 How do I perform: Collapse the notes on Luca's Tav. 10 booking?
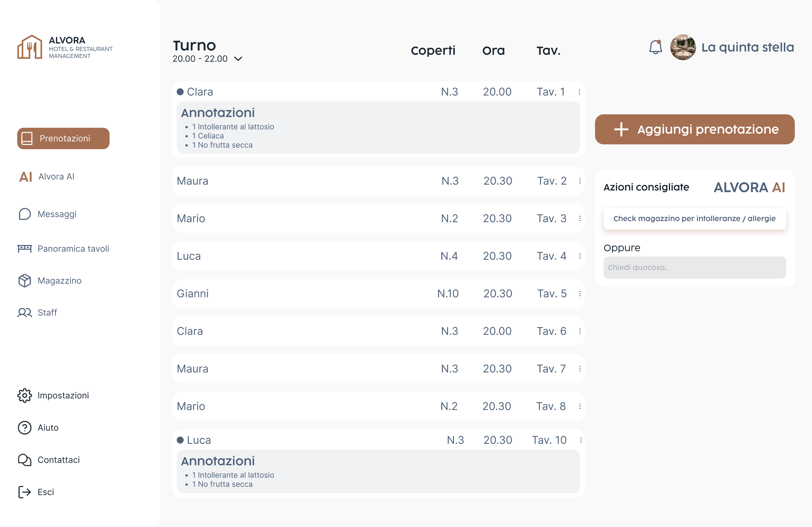[180, 440]
